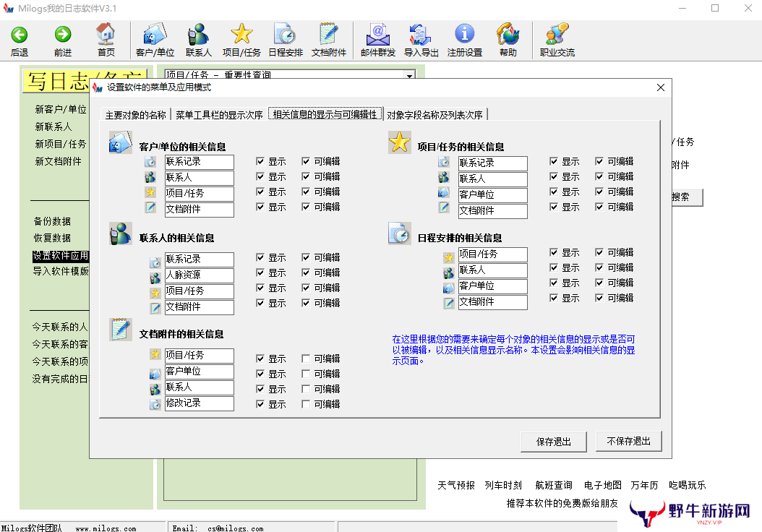Edit 人脉资源 name field
The height and width of the screenshot is (532, 762).
click(200, 275)
